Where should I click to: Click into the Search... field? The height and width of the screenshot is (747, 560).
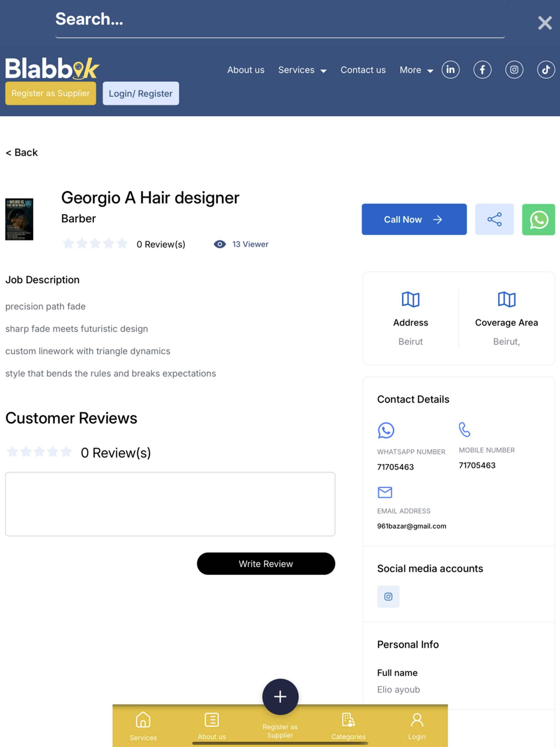point(280,19)
